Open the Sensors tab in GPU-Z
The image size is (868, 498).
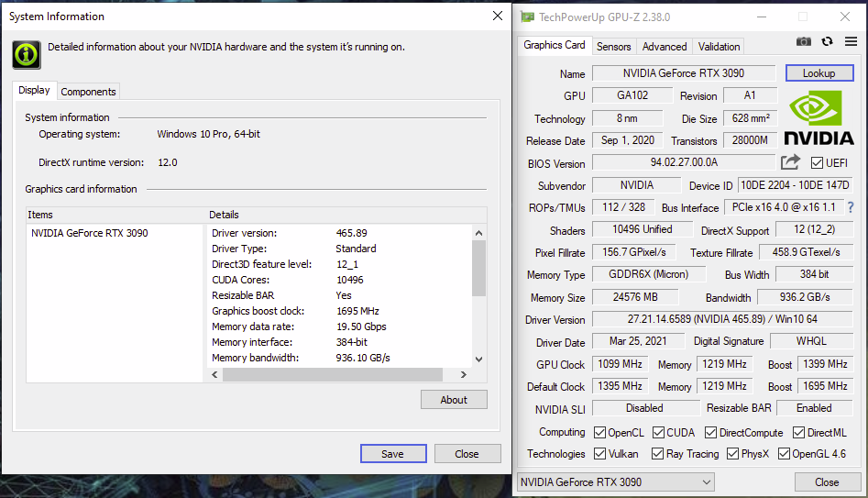point(613,47)
